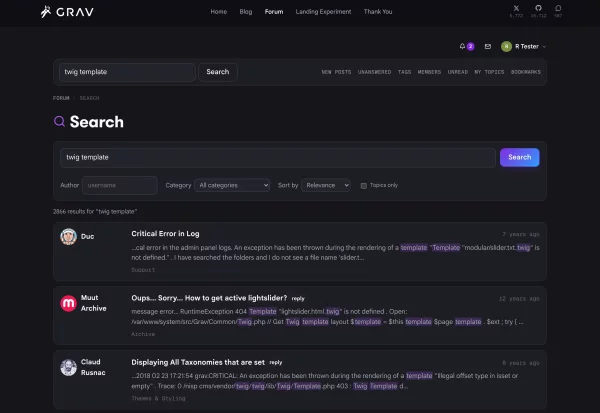
Task: Click the Forum breadcrumb link
Action: pyautogui.click(x=61, y=98)
